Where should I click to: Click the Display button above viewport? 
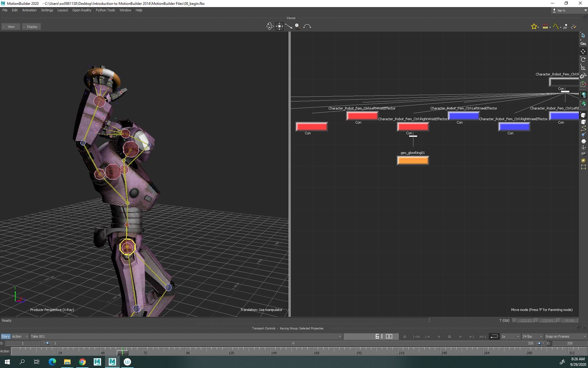[x=31, y=27]
